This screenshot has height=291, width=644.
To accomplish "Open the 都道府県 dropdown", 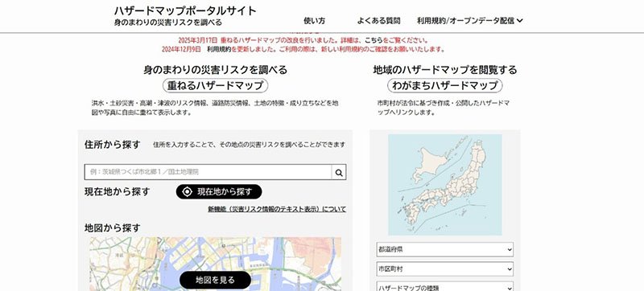I will (445, 249).
